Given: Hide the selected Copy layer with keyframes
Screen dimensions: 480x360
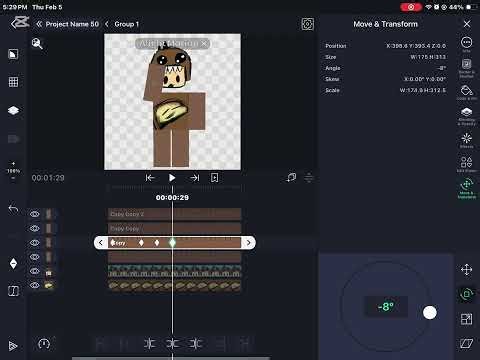Looking at the screenshot, I should (35, 243).
